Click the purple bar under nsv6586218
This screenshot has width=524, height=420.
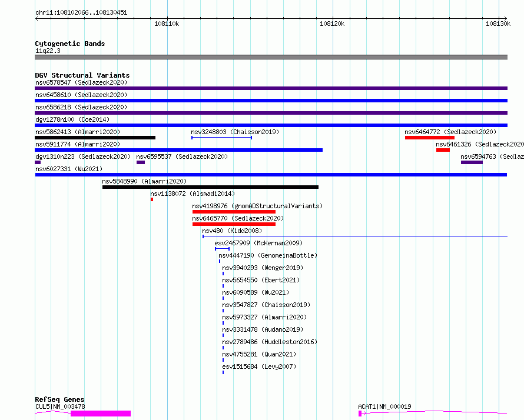[271, 113]
